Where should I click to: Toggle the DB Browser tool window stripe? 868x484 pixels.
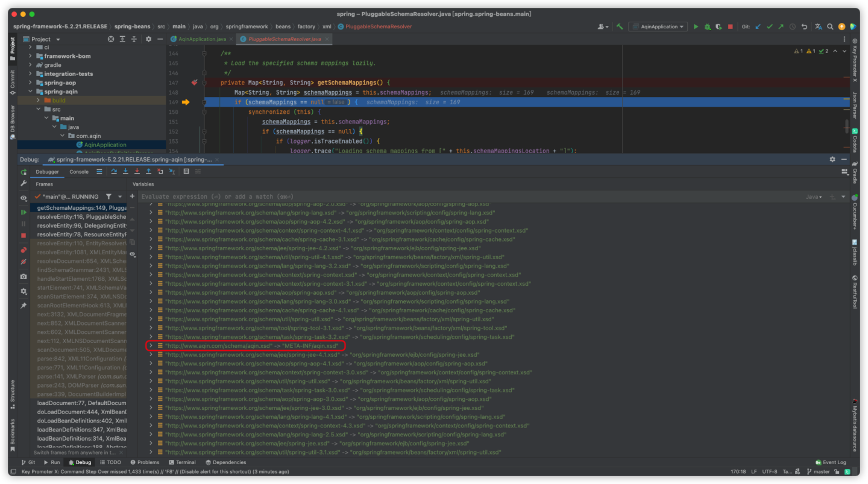click(x=12, y=122)
